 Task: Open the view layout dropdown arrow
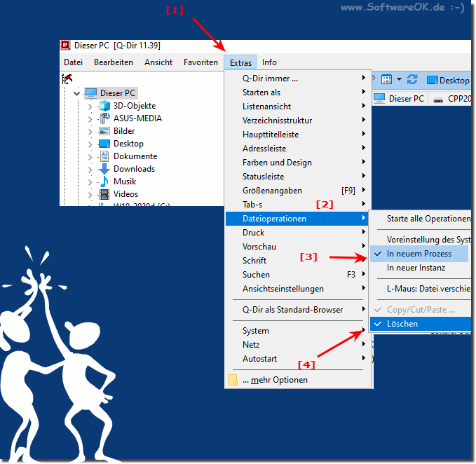tap(399, 80)
